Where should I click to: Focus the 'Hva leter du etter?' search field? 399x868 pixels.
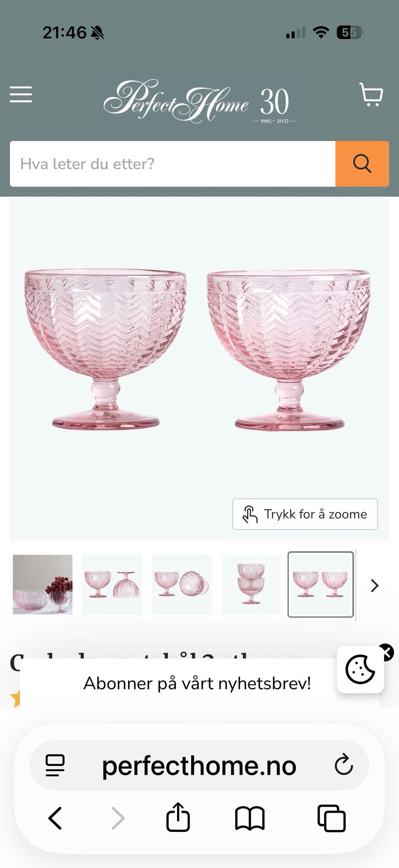(x=172, y=164)
